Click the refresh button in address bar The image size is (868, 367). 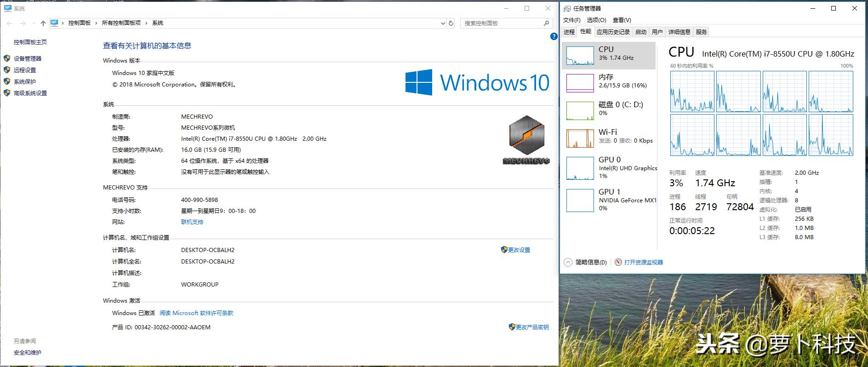tap(451, 23)
